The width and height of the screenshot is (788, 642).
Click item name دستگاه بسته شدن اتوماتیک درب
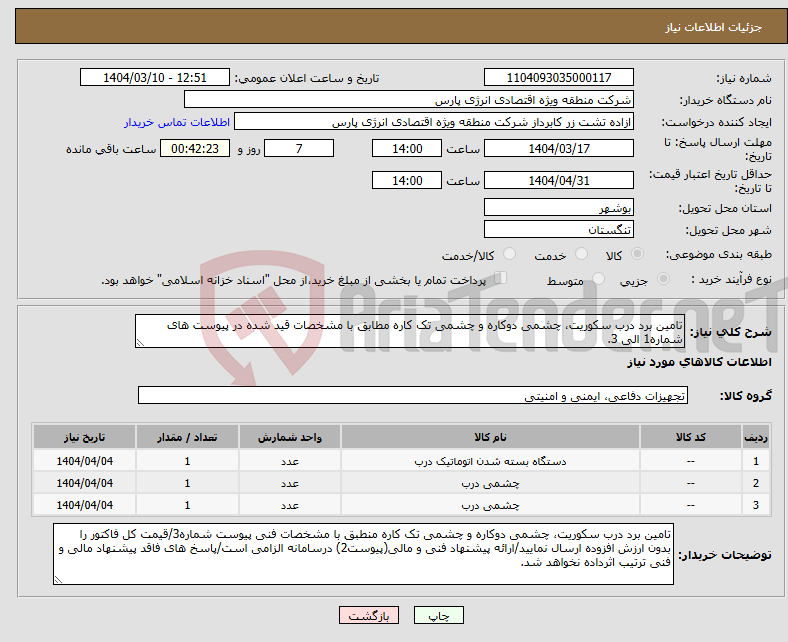(490, 461)
